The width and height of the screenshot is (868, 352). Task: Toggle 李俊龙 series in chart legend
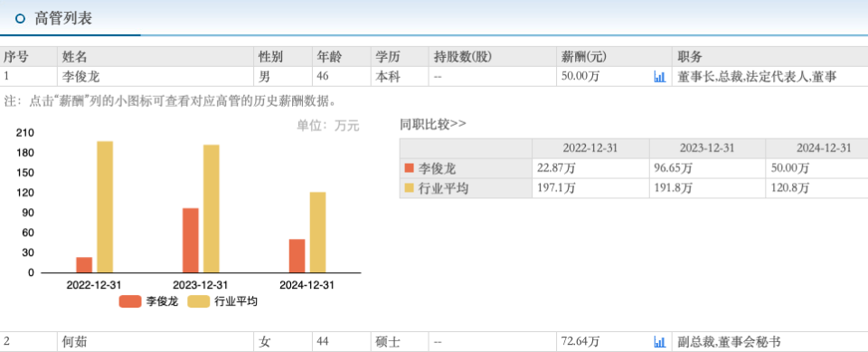click(148, 301)
